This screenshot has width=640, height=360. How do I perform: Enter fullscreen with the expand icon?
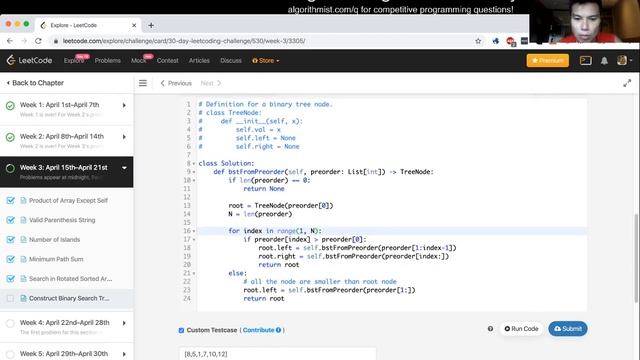click(x=627, y=83)
